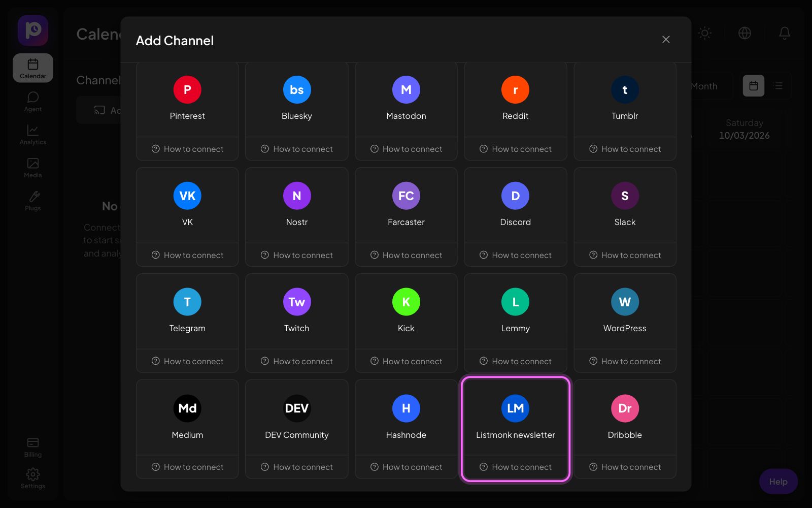812x508 pixels.
Task: Open How to connect for Discord
Action: click(515, 255)
